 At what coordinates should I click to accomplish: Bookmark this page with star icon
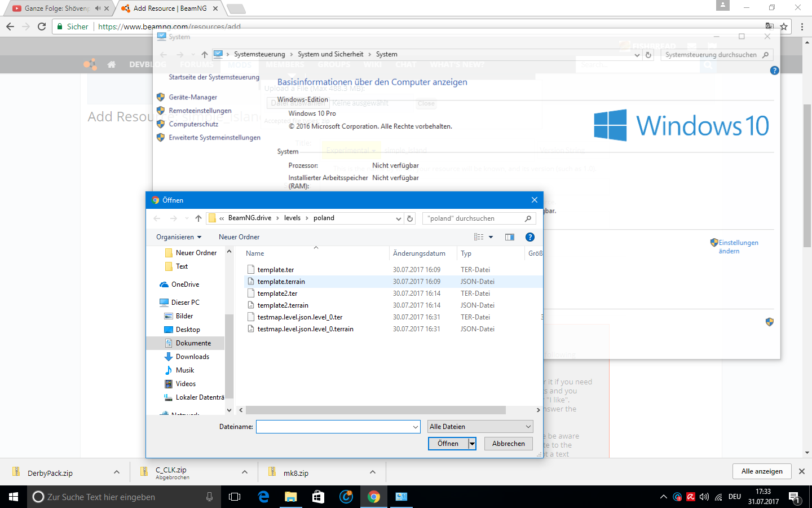coord(784,27)
